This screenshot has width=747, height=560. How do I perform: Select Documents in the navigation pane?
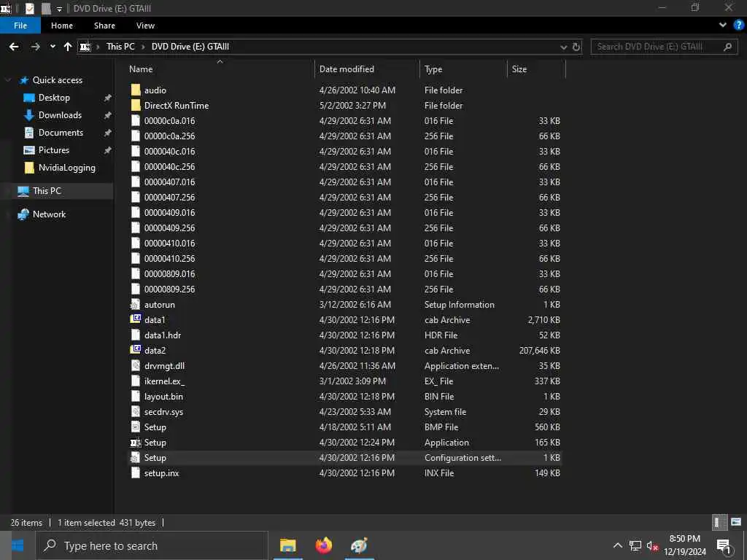pos(61,133)
